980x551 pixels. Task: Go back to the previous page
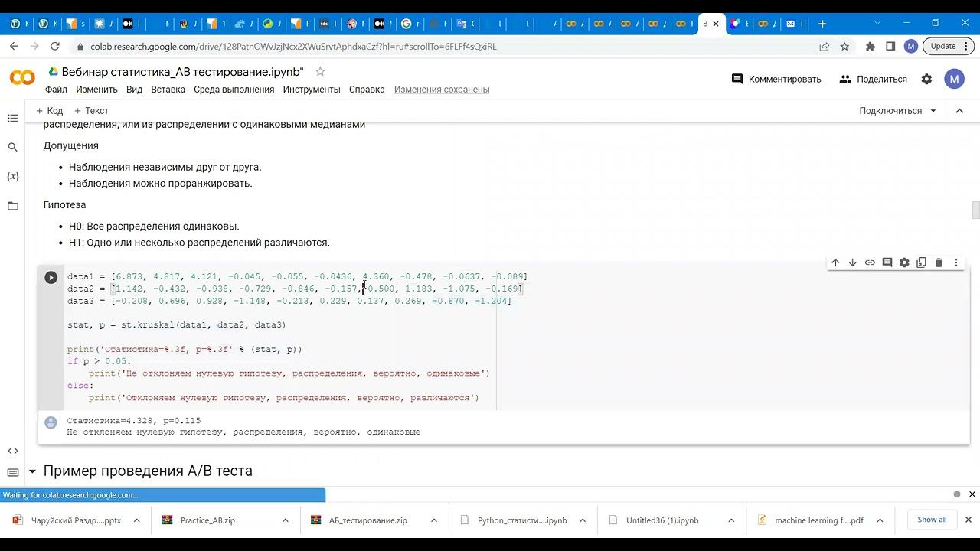[x=14, y=46]
